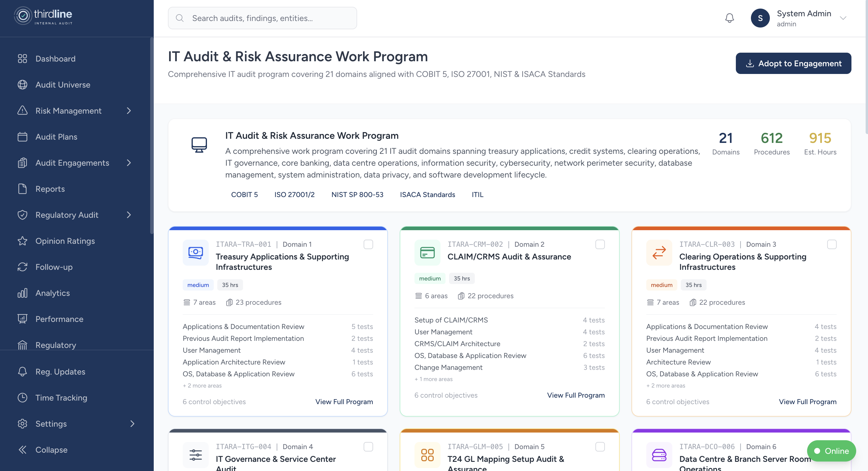Click the green Online status indicator

[831, 451]
